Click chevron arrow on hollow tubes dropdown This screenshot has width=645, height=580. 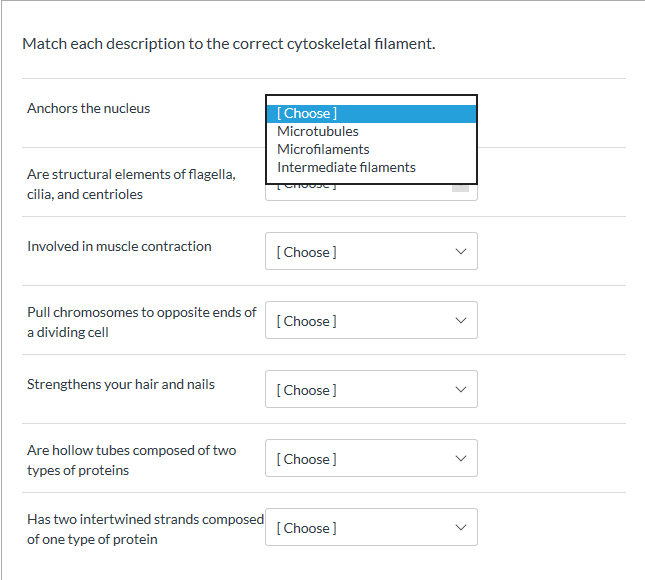click(x=460, y=459)
